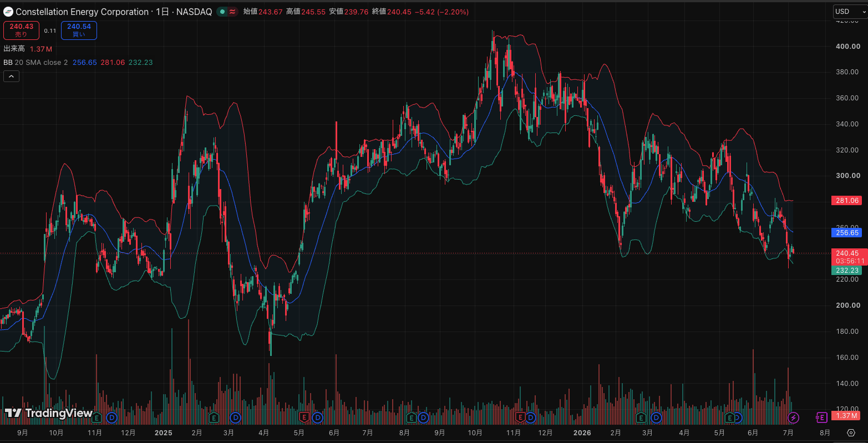The height and width of the screenshot is (443, 868).
Task: Click the TradingView logo
Action: point(49,413)
